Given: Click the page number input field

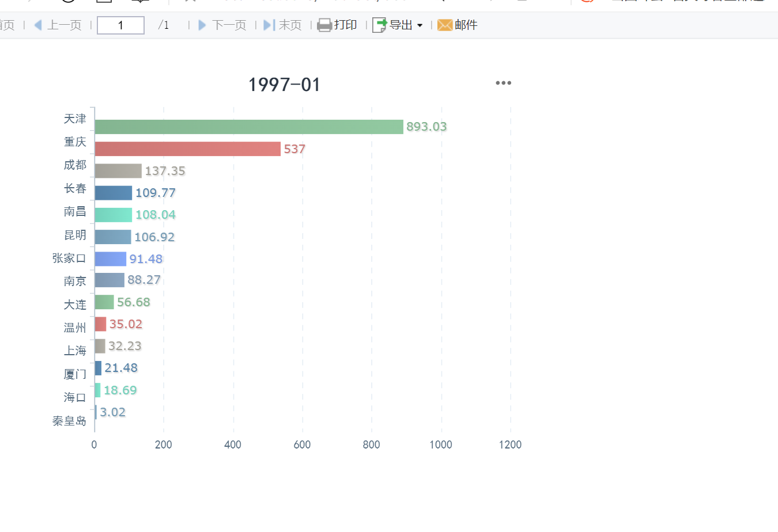Looking at the screenshot, I should [x=120, y=25].
